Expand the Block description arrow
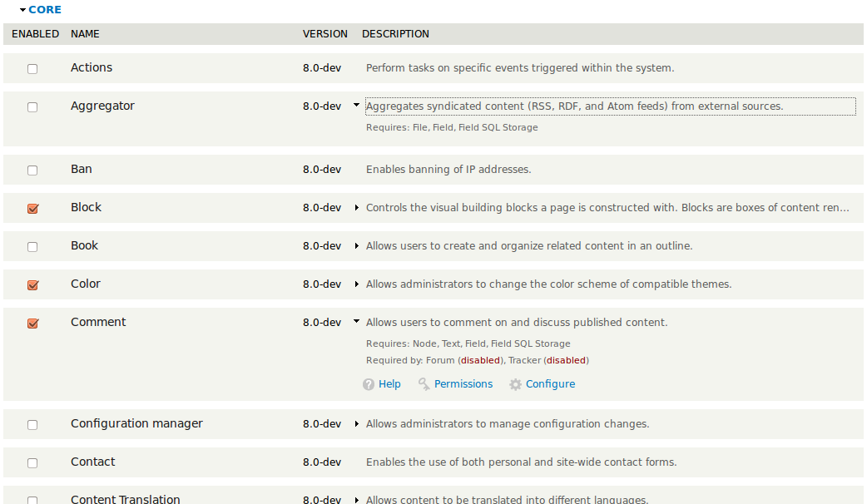Screen dimensions: 867x504 point(357,208)
